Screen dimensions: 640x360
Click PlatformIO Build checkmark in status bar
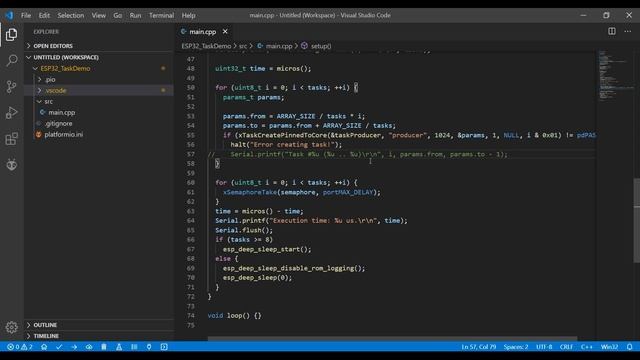point(59,347)
